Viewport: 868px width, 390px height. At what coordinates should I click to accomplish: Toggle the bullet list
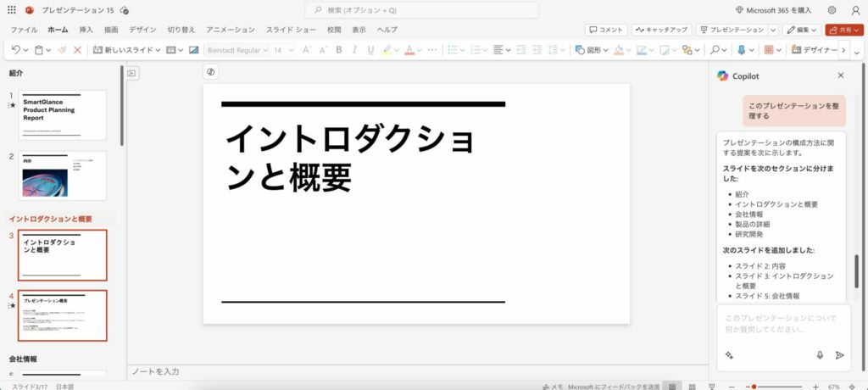pyautogui.click(x=453, y=50)
